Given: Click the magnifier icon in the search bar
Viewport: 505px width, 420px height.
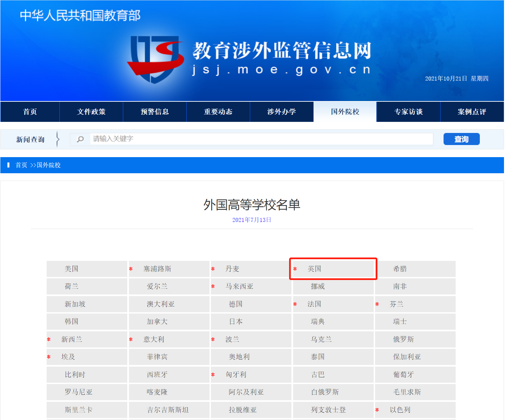Looking at the screenshot, I should [80, 139].
